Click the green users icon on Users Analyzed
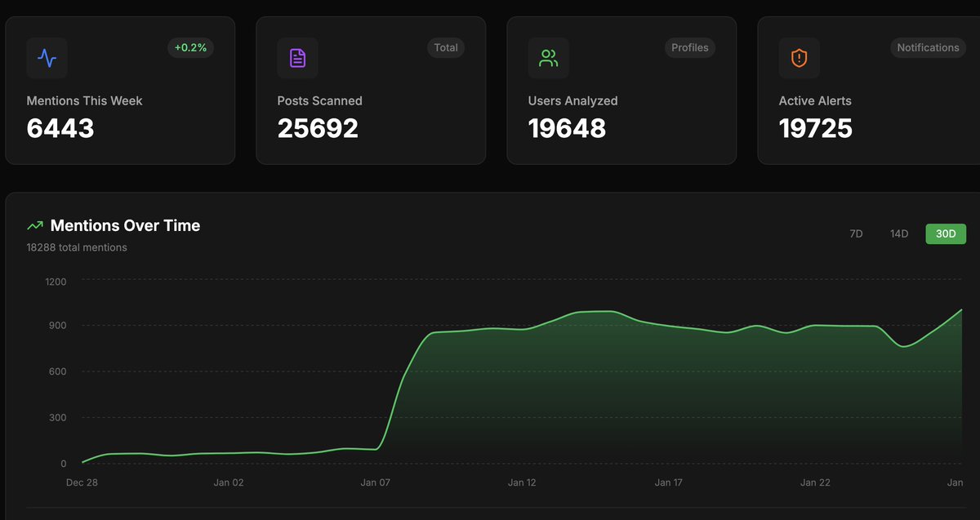980x520 pixels. (x=549, y=58)
